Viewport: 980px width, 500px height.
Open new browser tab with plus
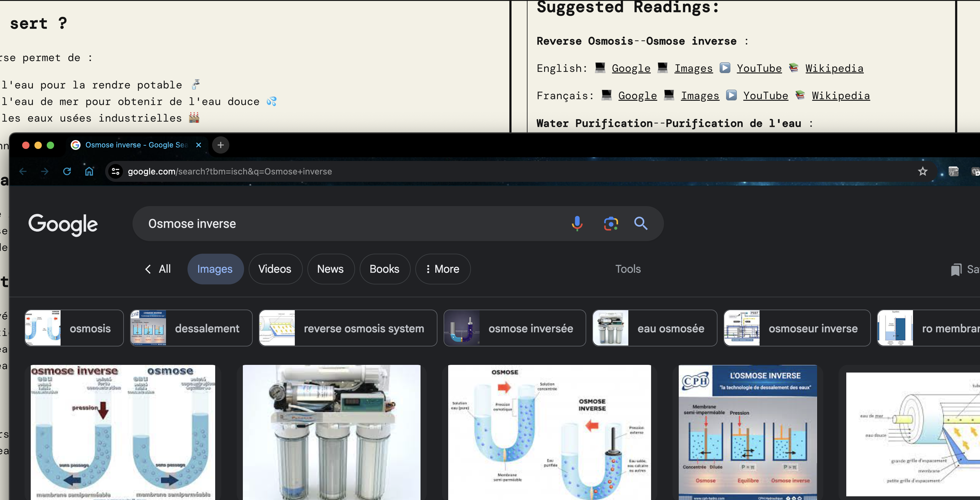pyautogui.click(x=220, y=145)
